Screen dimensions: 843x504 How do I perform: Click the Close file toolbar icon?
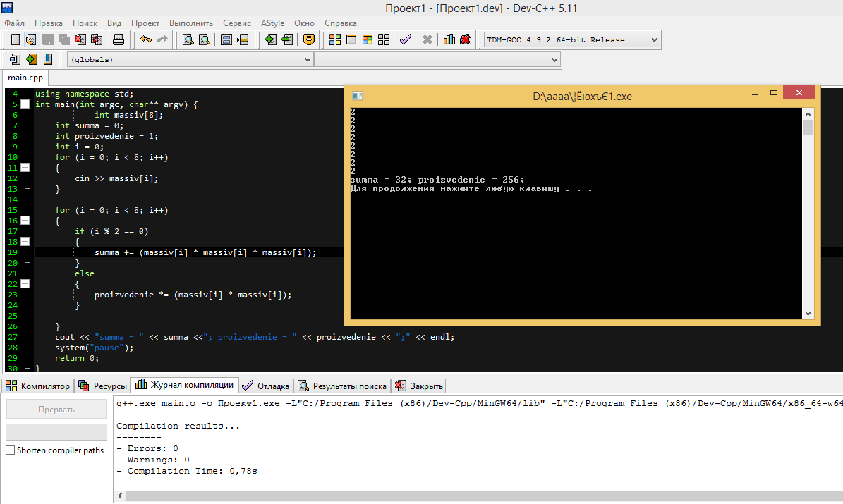[x=80, y=39]
